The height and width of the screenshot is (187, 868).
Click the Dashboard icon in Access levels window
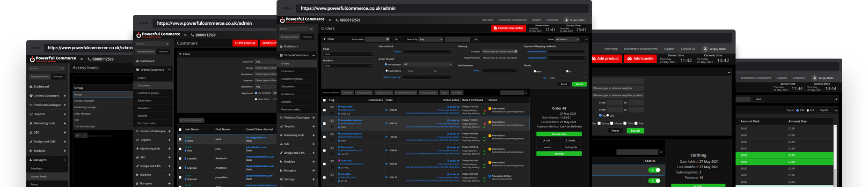[31, 87]
